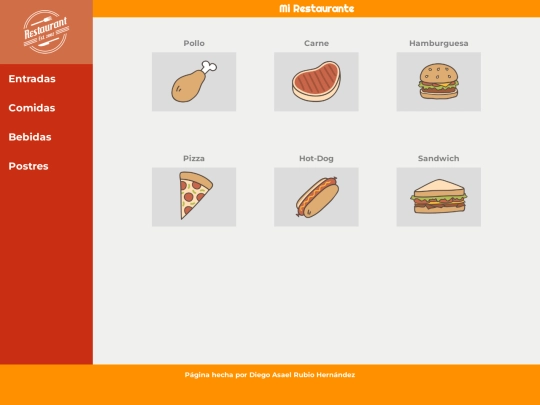Click the Pollo label text
The height and width of the screenshot is (405, 540).
pyautogui.click(x=194, y=43)
